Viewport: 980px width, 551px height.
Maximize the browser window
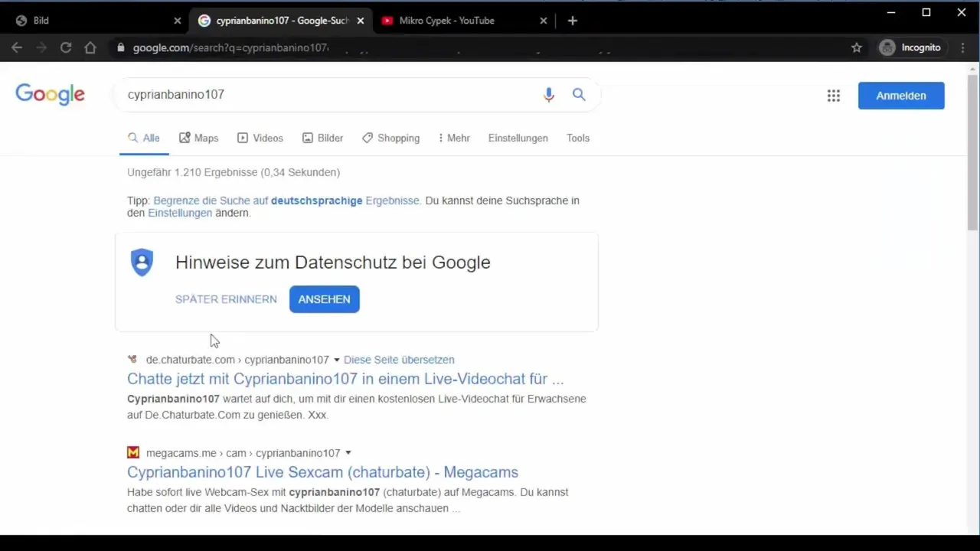pyautogui.click(x=926, y=12)
